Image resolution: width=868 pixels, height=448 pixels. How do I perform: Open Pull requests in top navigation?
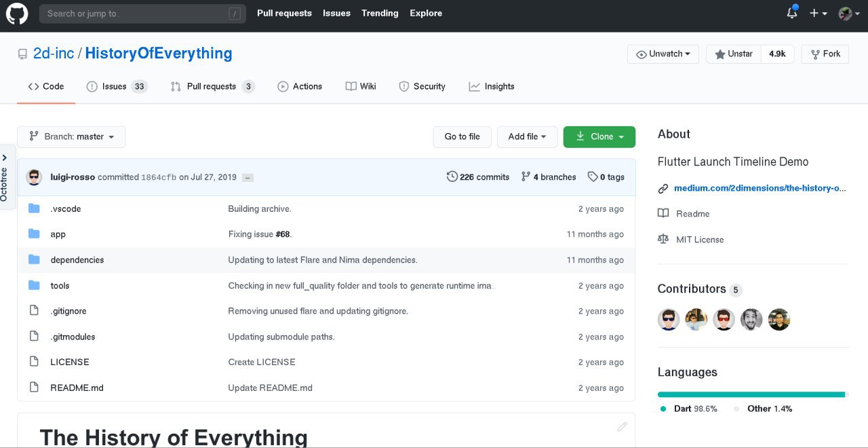[x=284, y=13]
